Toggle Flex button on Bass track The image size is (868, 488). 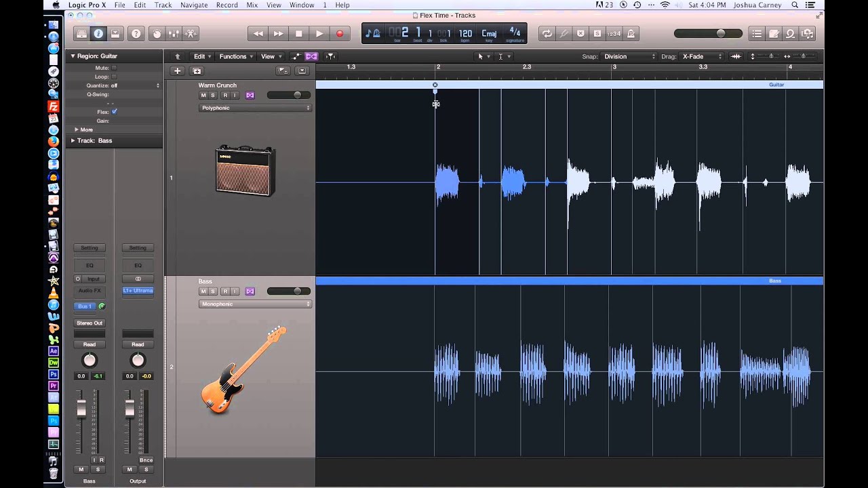tap(250, 291)
